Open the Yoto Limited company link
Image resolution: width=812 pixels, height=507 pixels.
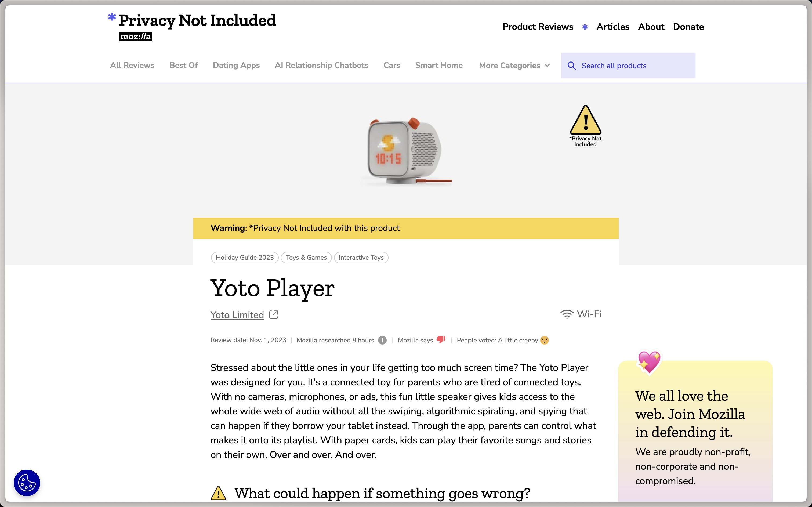pos(237,315)
